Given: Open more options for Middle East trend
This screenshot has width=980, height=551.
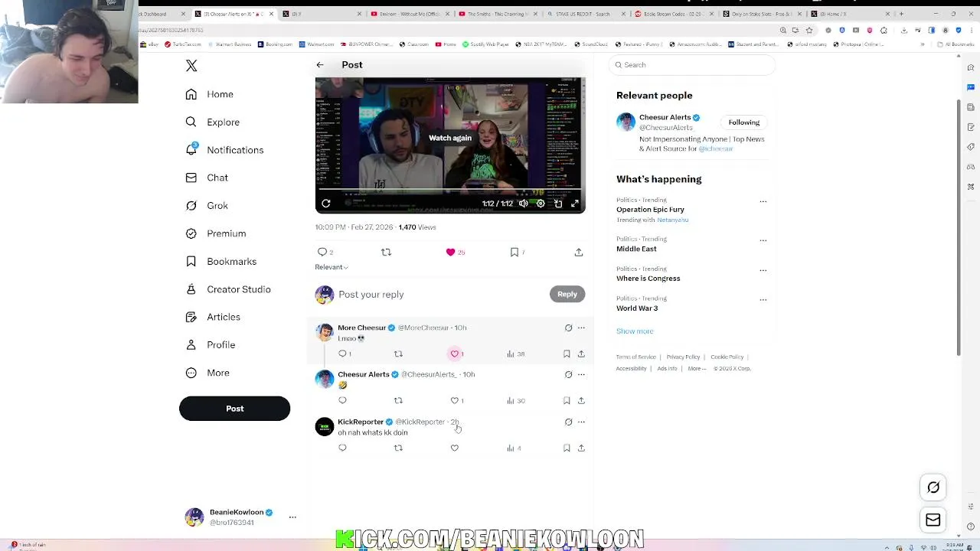Looking at the screenshot, I should pos(763,240).
